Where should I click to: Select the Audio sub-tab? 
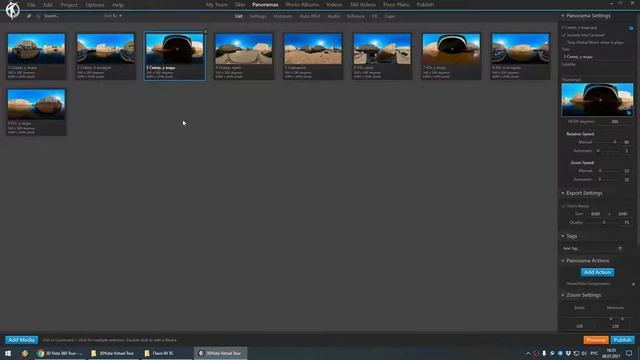(333, 16)
